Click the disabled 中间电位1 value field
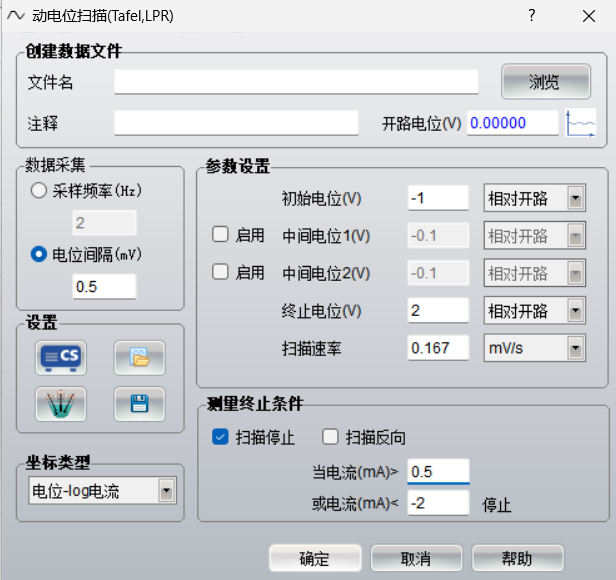Image resolution: width=616 pixels, height=580 pixels. (x=438, y=235)
